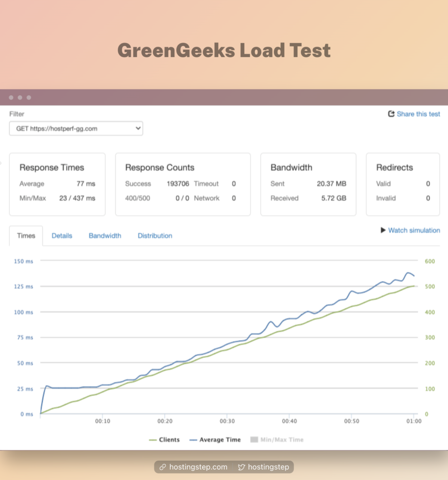Click the Share this test link
The width and height of the screenshot is (448, 480).
(418, 114)
